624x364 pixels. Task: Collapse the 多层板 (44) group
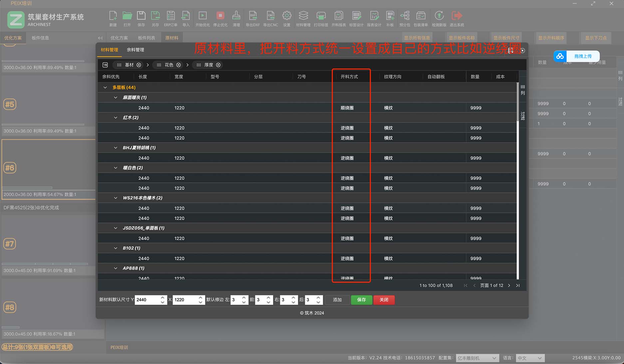105,88
